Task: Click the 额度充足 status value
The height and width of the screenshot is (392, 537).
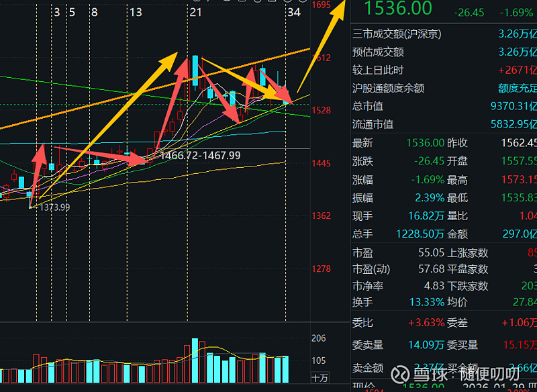Action: click(x=518, y=89)
